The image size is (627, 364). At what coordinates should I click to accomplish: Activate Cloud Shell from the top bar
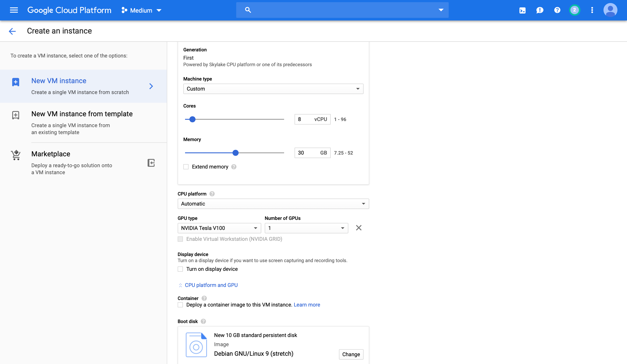[x=522, y=10]
